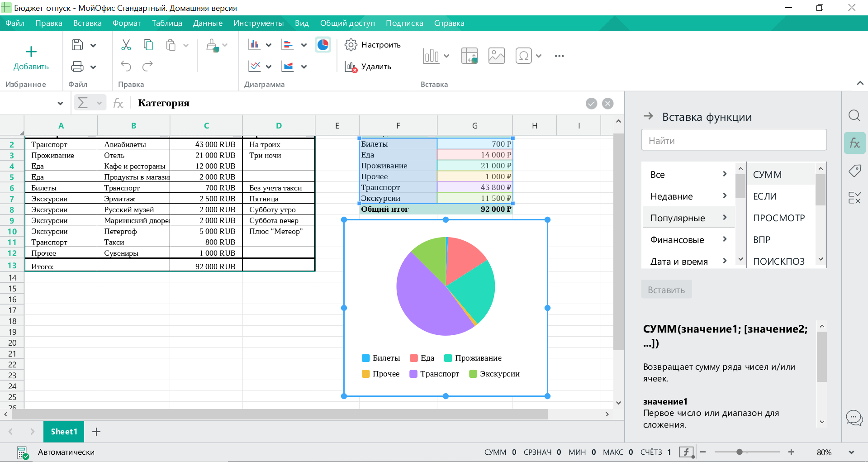The image size is (868, 462).
Task: Click the Настроить chart button
Action: pyautogui.click(x=373, y=45)
